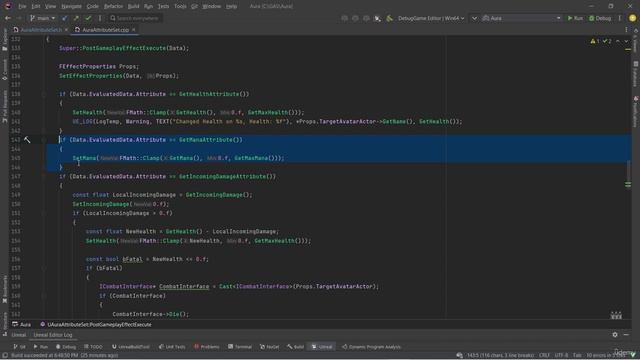This screenshot has width=640, height=360.
Task: Click the forward navigation arrow
Action: (x=18, y=18)
